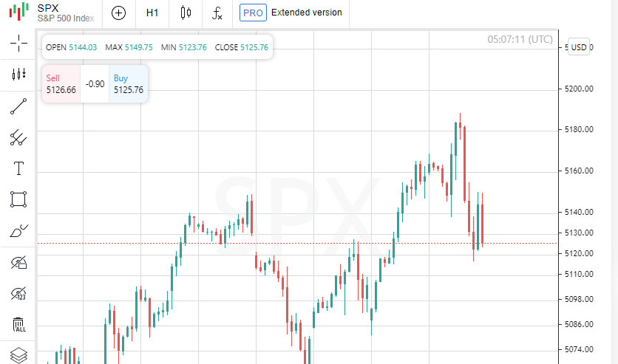Select the trend line drawing tool
Screen dimensions: 618x364
18,106
